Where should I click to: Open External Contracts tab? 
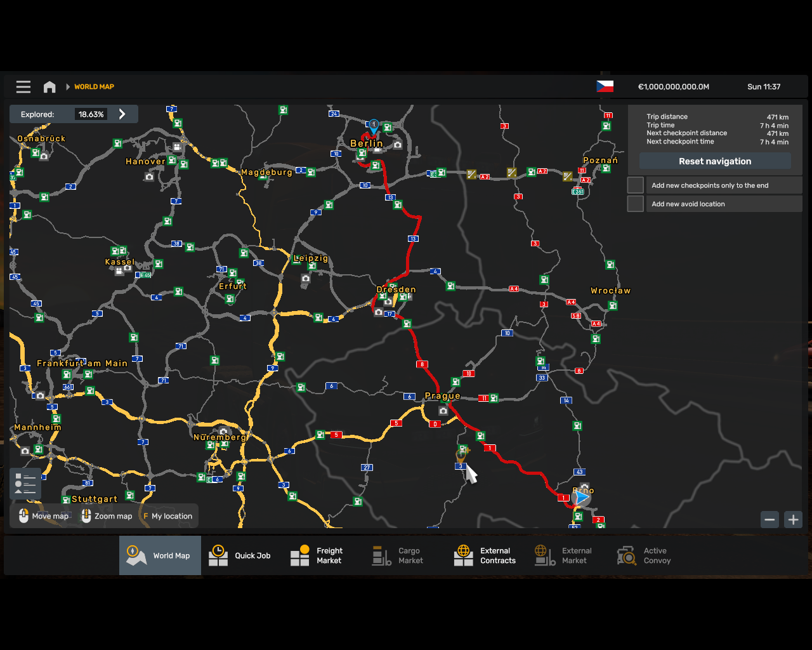pyautogui.click(x=486, y=555)
